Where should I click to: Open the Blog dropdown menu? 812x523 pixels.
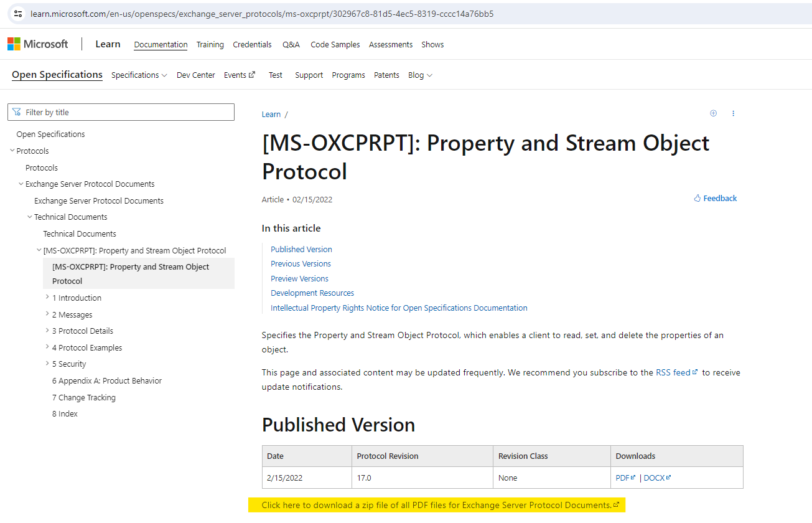420,75
